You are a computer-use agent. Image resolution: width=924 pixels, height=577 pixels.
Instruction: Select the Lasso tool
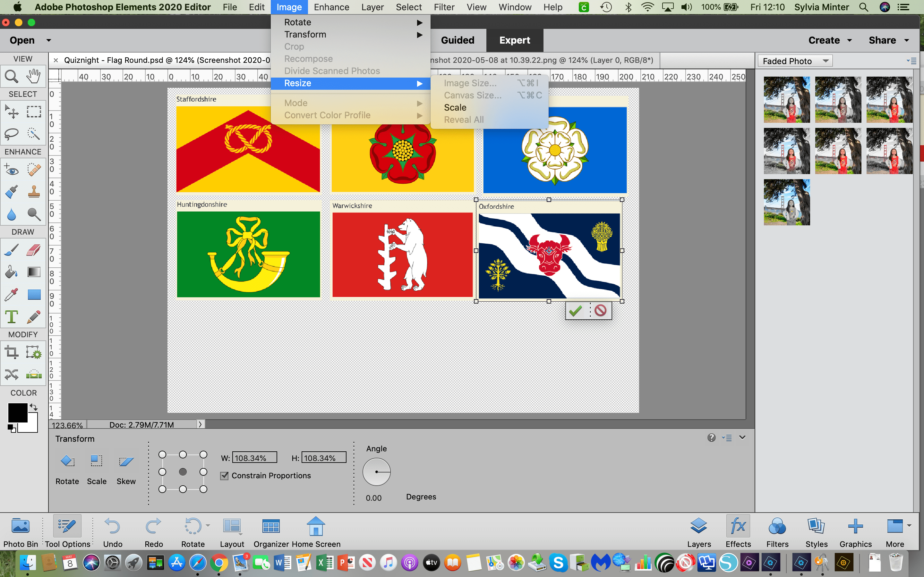[12, 134]
